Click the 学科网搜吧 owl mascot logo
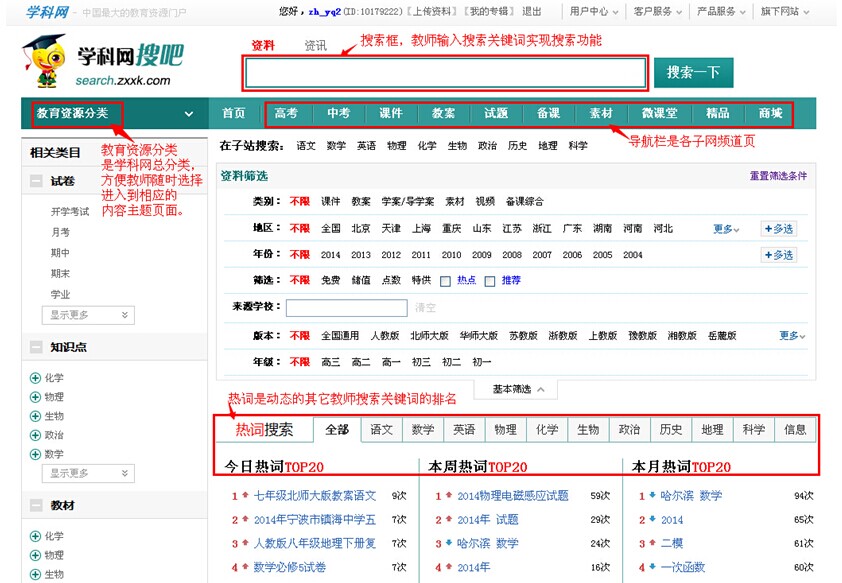842x583 pixels. pos(45,60)
